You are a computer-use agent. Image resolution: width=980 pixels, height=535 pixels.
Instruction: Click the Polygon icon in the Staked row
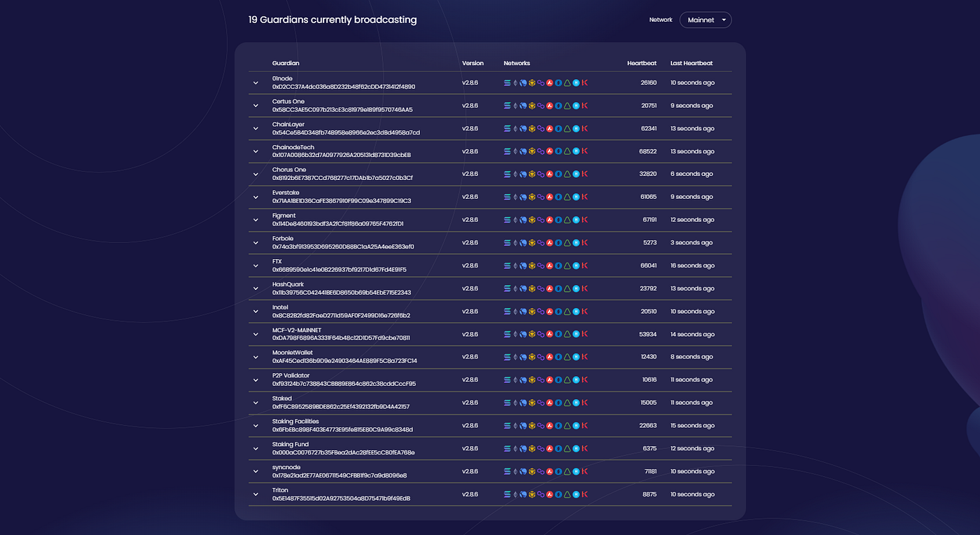[540, 403]
